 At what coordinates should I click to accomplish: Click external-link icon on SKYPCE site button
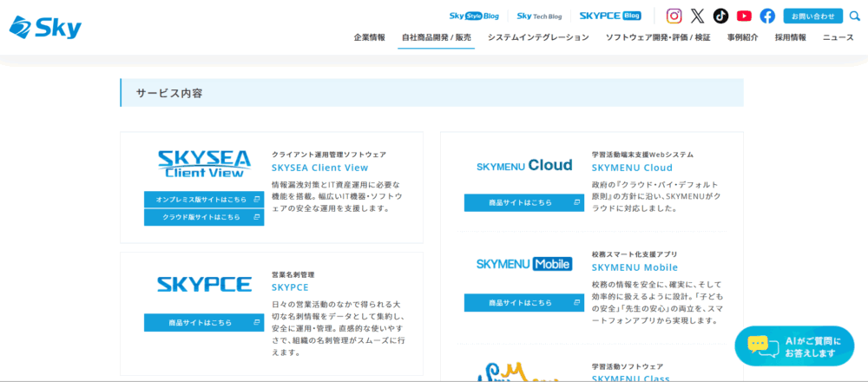(256, 322)
